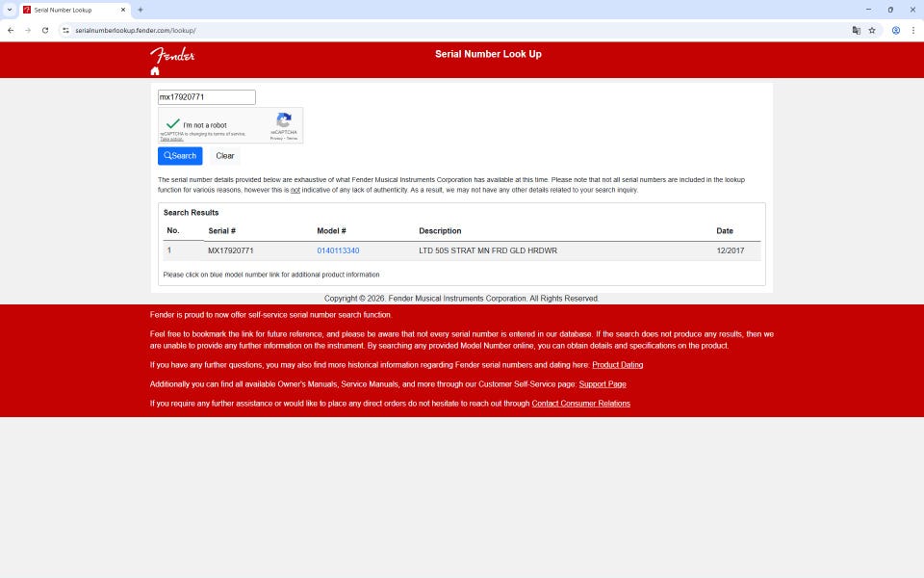Open model number 0140113340 link
The height and width of the screenshot is (578, 924).
tap(338, 250)
